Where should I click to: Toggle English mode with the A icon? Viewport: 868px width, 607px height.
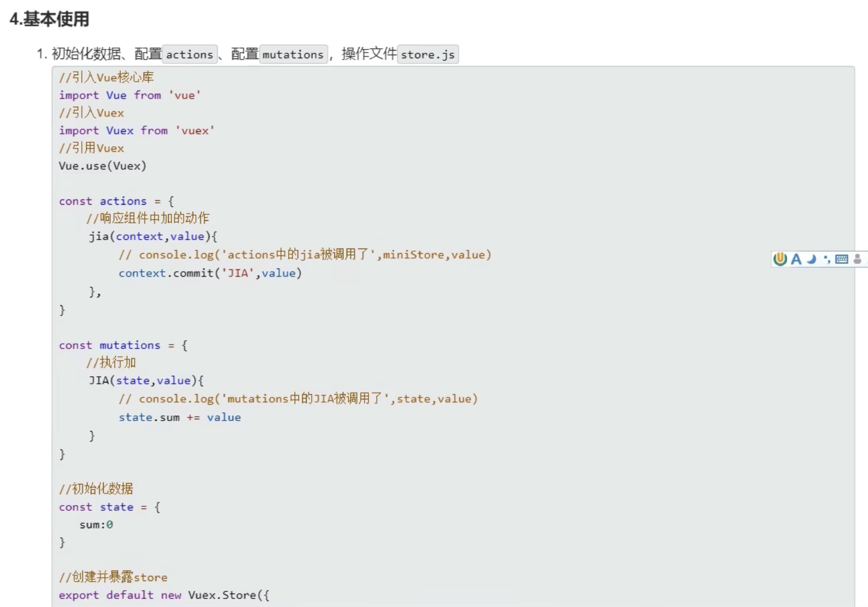(796, 259)
